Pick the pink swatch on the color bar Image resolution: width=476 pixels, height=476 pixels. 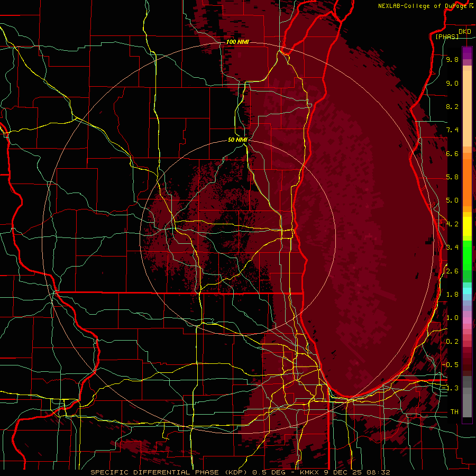pos(467,321)
